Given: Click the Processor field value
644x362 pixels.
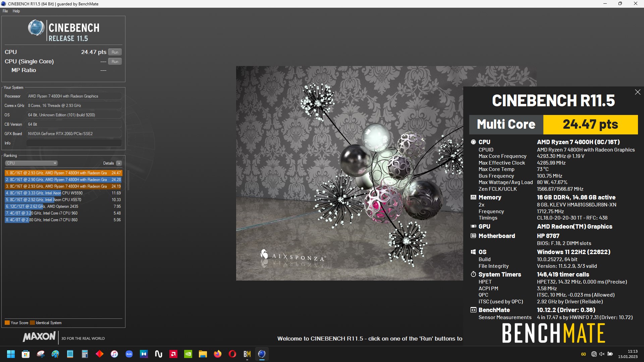Looking at the screenshot, I should point(74,96).
